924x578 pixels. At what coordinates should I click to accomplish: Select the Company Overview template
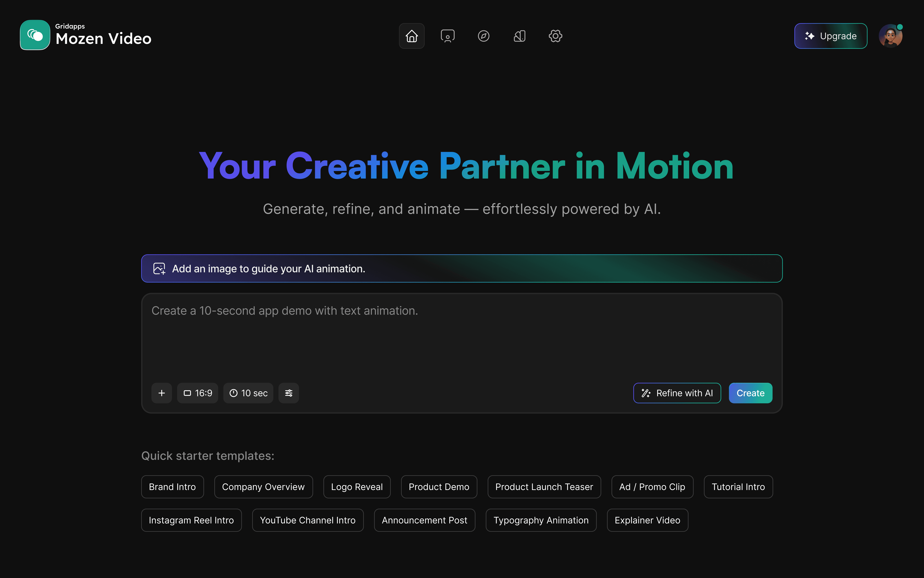click(263, 487)
